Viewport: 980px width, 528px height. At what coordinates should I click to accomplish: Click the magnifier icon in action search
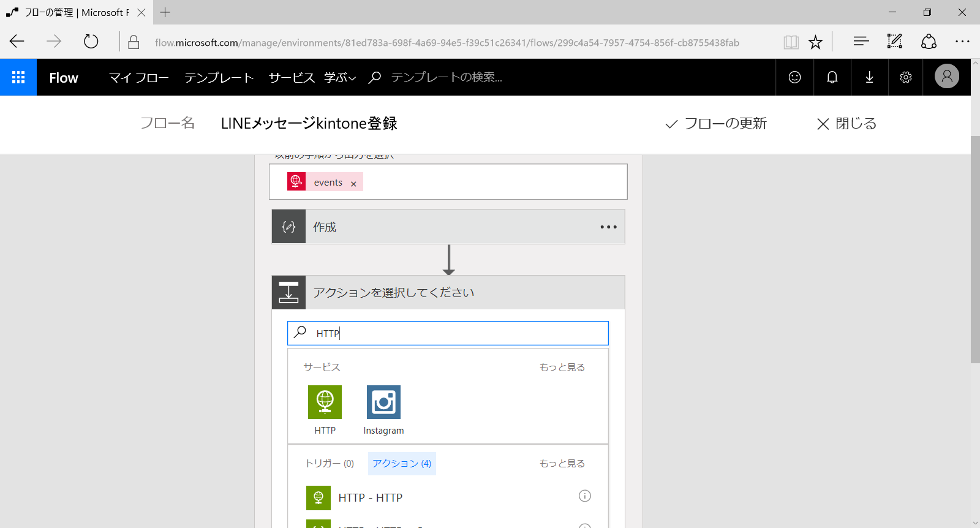click(300, 332)
